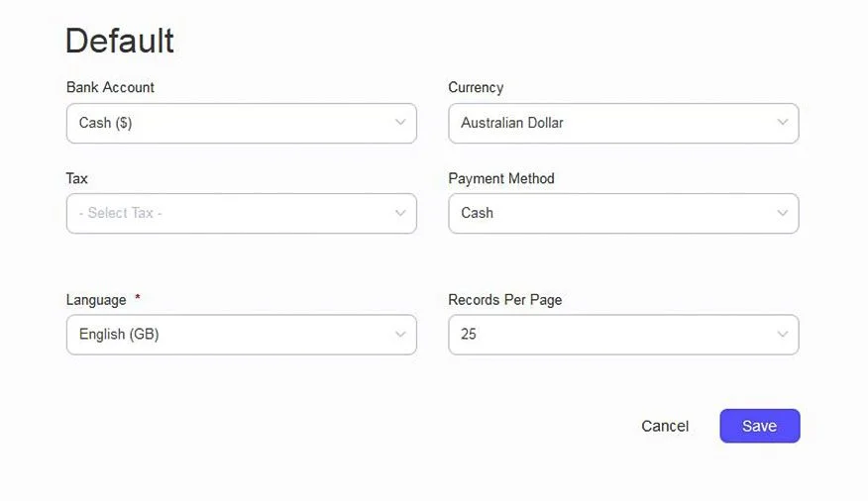The image size is (868, 501).
Task: Open the dropdown showing Cash ($)
Action: (x=228, y=123)
